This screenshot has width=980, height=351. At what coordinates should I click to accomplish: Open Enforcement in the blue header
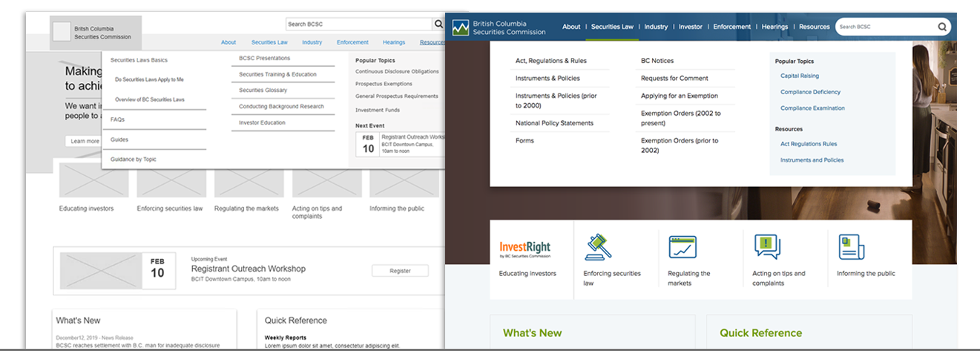[732, 27]
